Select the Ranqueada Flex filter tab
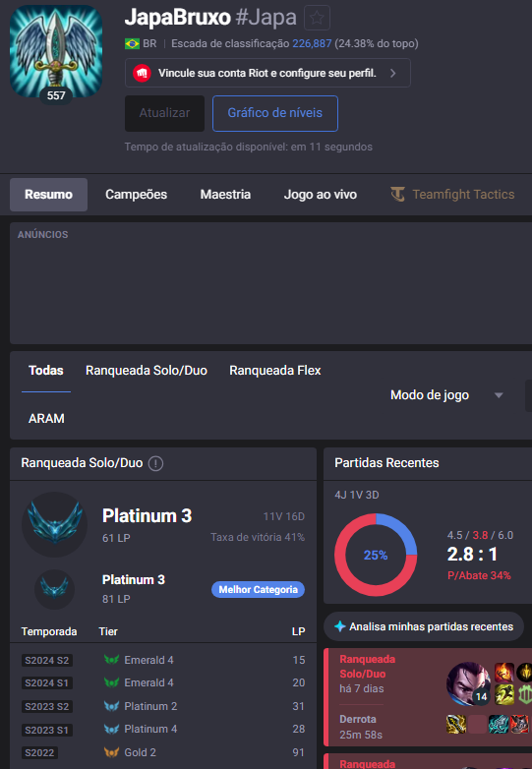 click(x=275, y=371)
